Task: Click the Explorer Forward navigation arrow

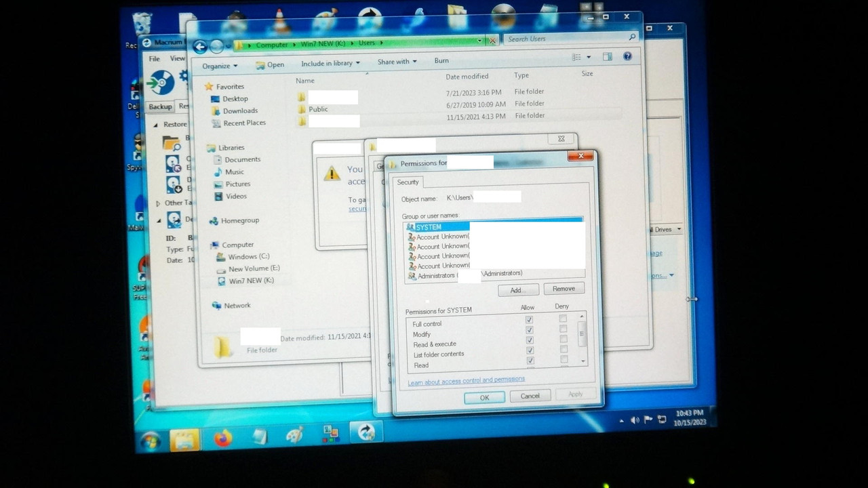Action: pos(216,46)
